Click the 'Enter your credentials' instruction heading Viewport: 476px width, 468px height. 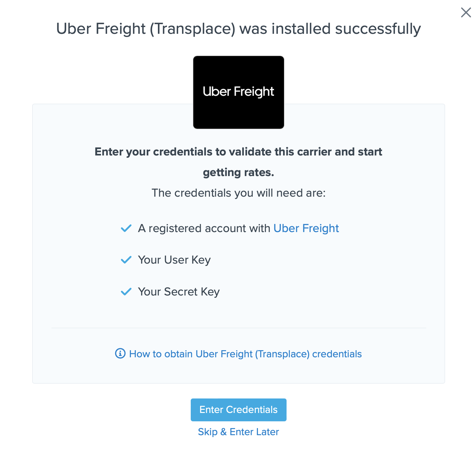coord(238,162)
